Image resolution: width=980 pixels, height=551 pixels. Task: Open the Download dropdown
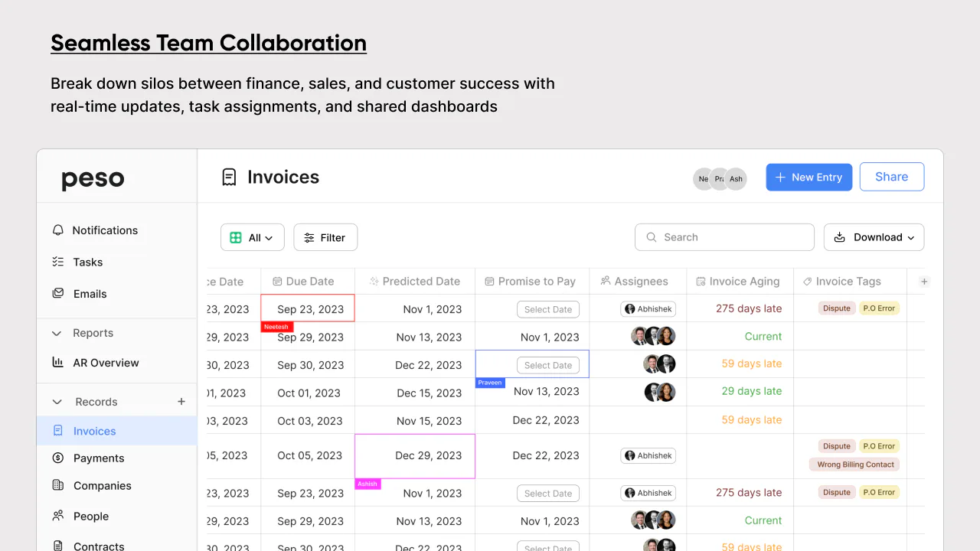874,237
